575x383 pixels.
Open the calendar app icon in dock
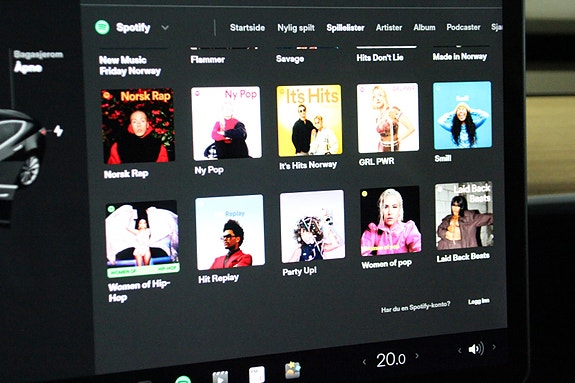pyautogui.click(x=256, y=374)
